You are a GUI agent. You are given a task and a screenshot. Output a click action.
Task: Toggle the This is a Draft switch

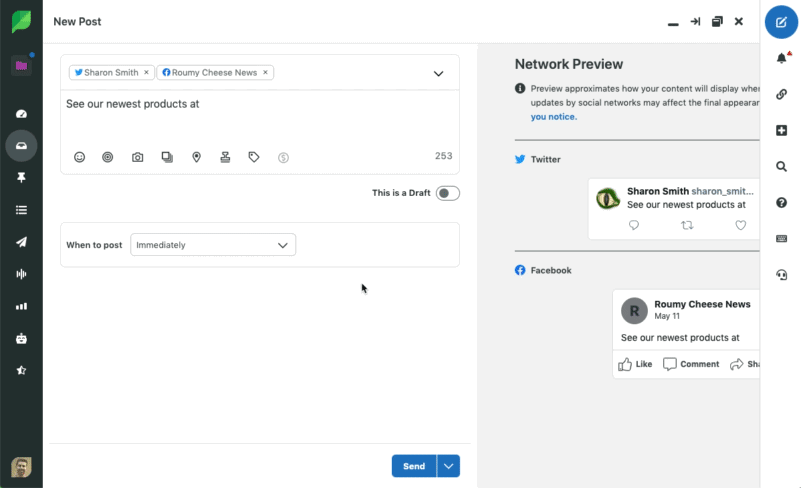[447, 193]
